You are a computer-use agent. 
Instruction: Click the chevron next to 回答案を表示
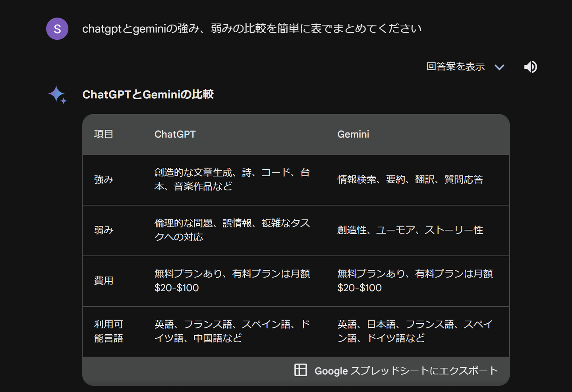[499, 67]
